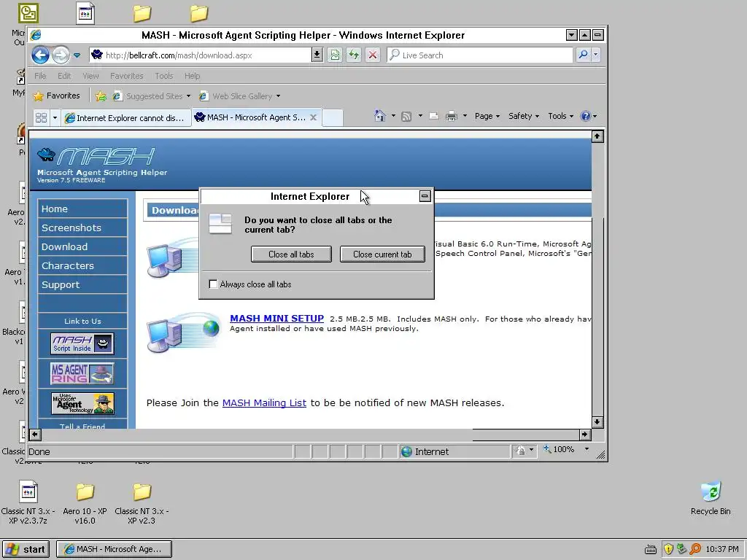Click the Live Search input box
747x560 pixels.
480,55
